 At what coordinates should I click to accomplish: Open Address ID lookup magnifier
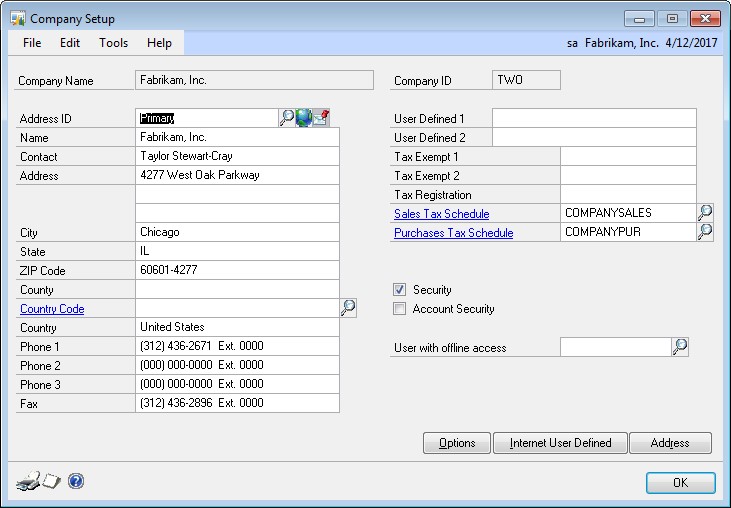286,118
